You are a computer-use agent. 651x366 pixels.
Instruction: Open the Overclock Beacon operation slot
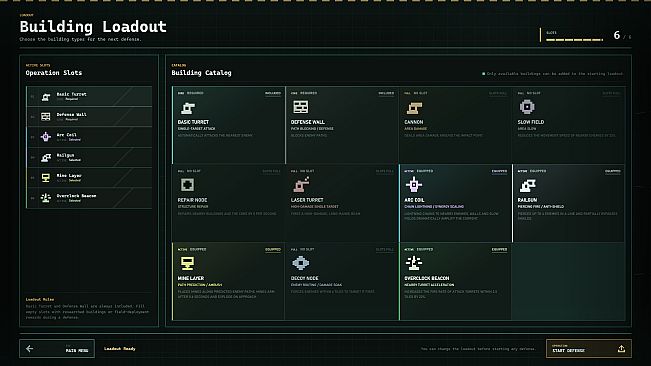pos(89,198)
